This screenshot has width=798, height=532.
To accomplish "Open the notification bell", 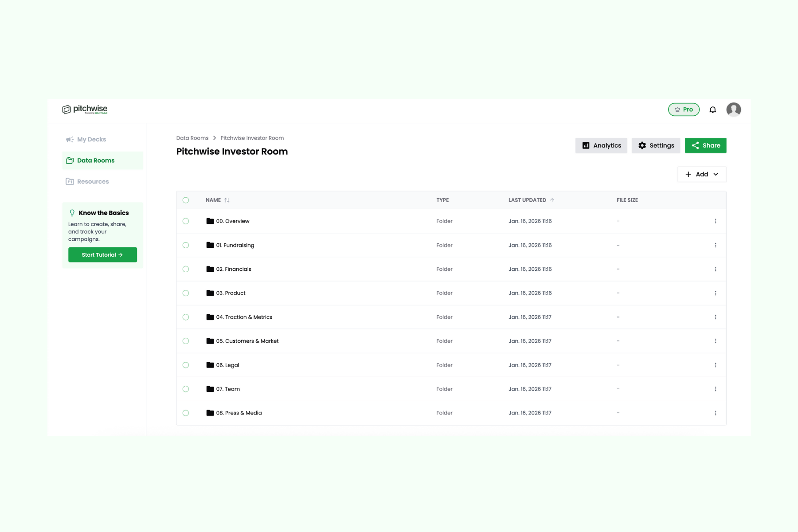I will (713, 109).
